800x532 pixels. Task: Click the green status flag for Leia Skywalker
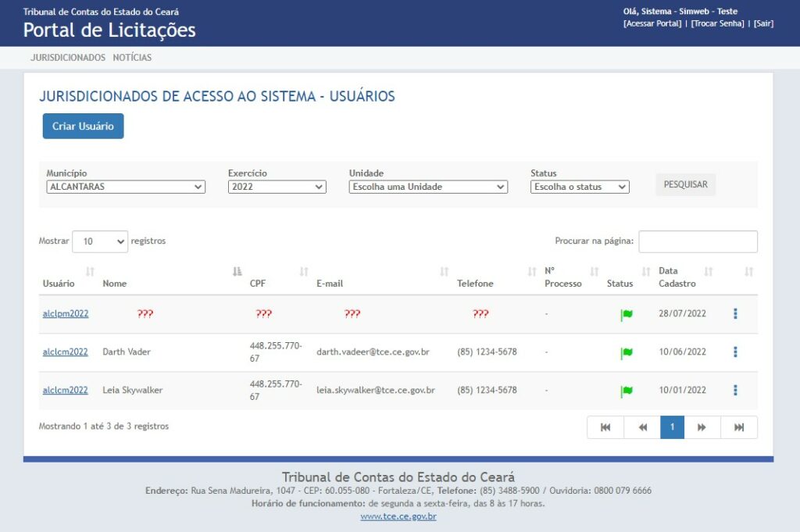point(627,391)
